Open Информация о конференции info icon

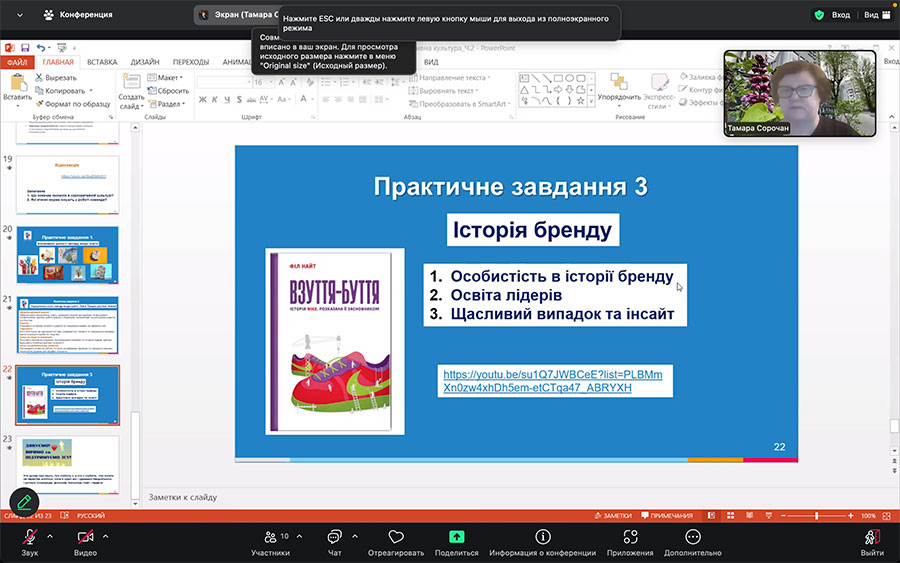pyautogui.click(x=543, y=538)
